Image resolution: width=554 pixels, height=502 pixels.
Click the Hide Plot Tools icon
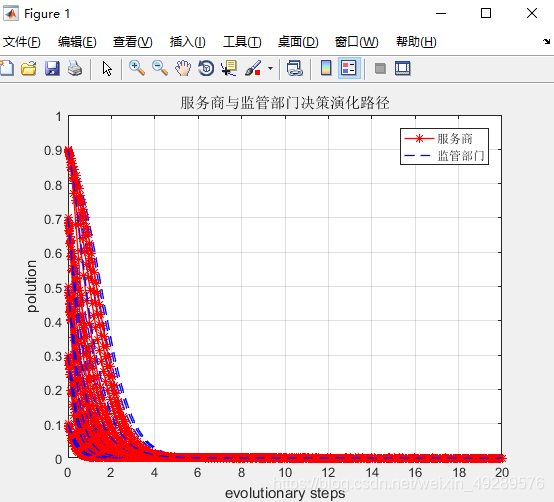click(x=380, y=68)
